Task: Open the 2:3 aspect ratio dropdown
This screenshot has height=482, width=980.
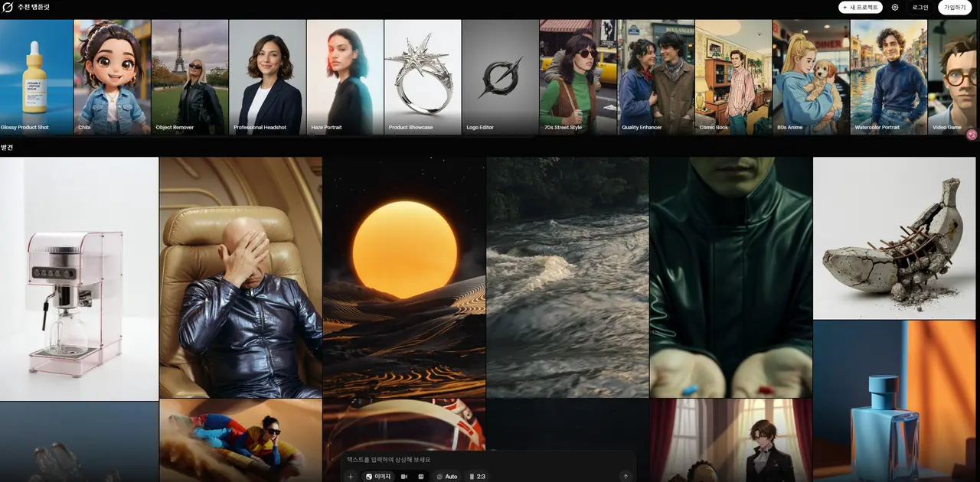Action: [x=477, y=477]
